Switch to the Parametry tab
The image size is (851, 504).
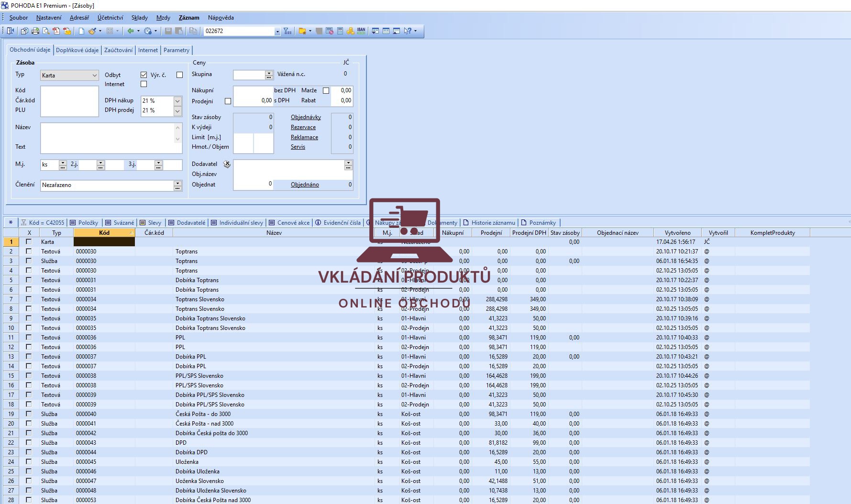[x=177, y=50]
